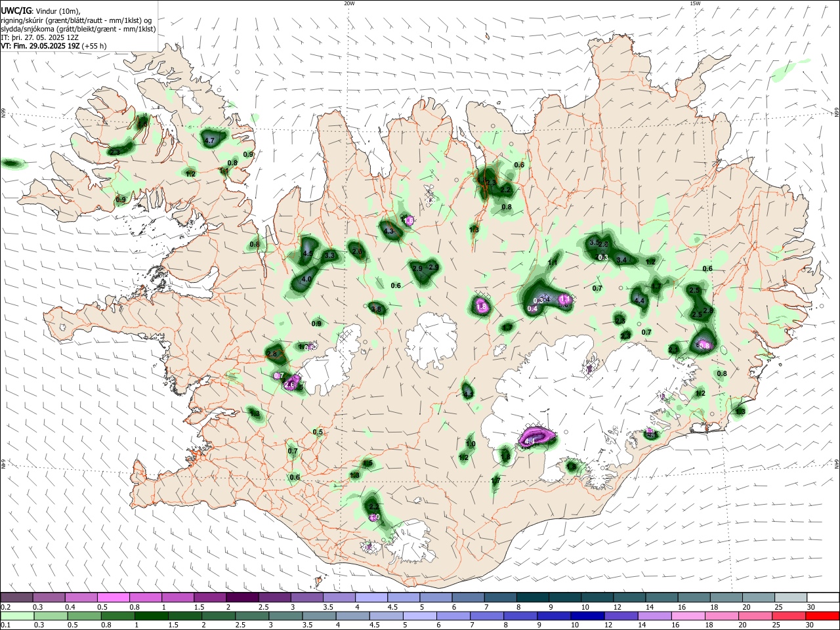
Task: Click the 3.8 precipitation value on map
Action: [x=376, y=309]
